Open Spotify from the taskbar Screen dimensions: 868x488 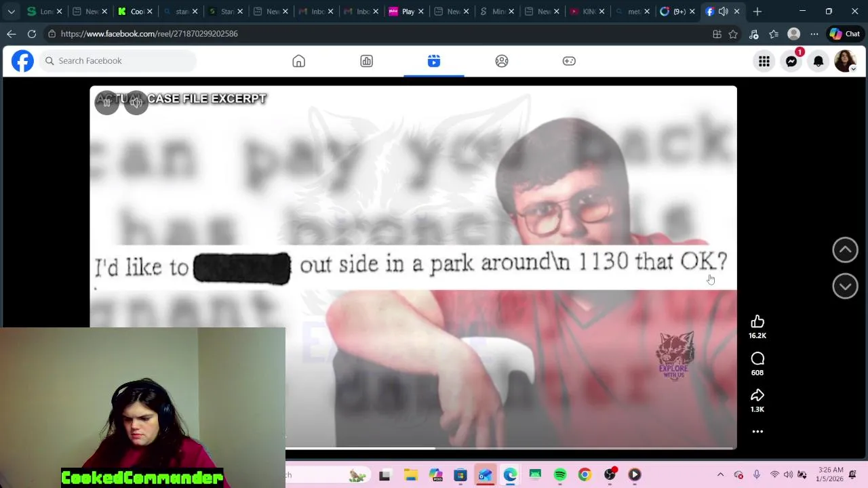[x=560, y=475]
